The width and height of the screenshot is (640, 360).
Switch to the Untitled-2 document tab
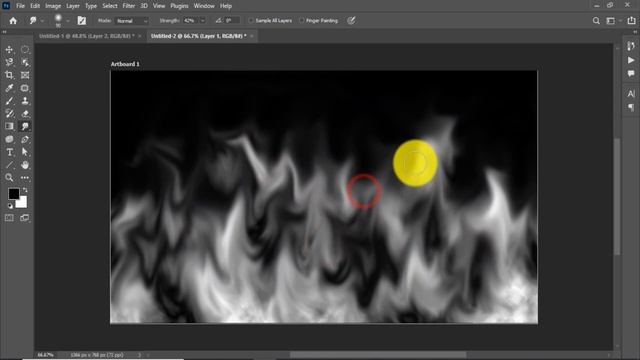tap(199, 36)
